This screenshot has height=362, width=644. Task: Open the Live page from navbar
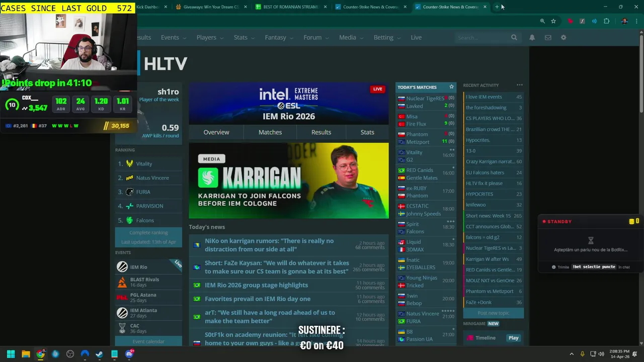[x=416, y=37]
